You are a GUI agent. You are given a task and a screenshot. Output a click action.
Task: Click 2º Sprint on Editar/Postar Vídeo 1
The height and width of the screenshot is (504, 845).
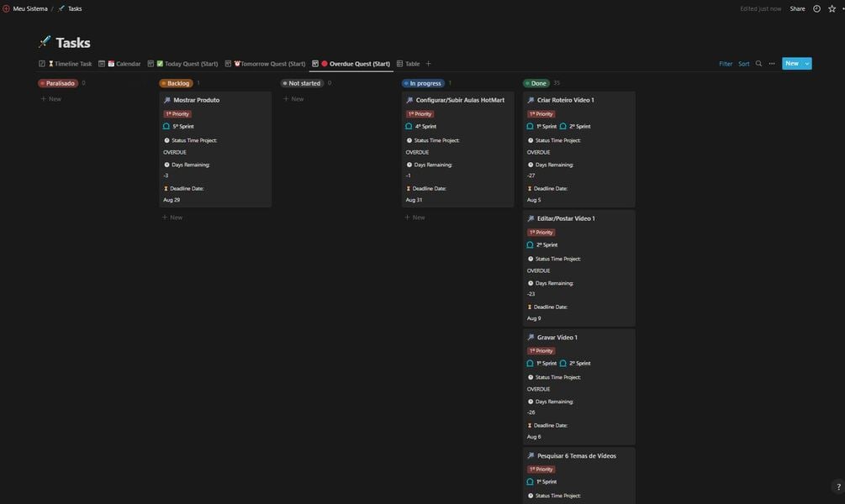(547, 245)
